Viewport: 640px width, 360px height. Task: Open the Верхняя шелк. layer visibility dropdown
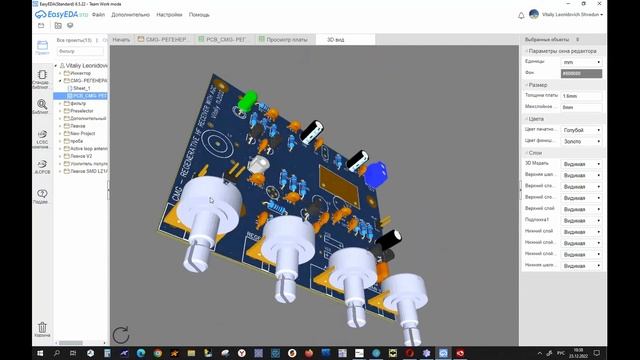tap(581, 175)
